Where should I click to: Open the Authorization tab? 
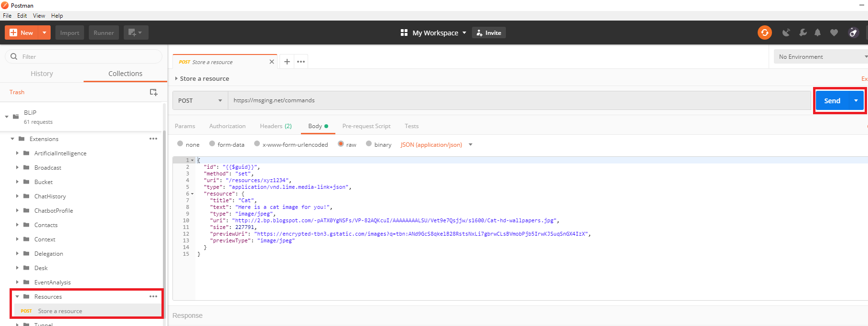(227, 126)
